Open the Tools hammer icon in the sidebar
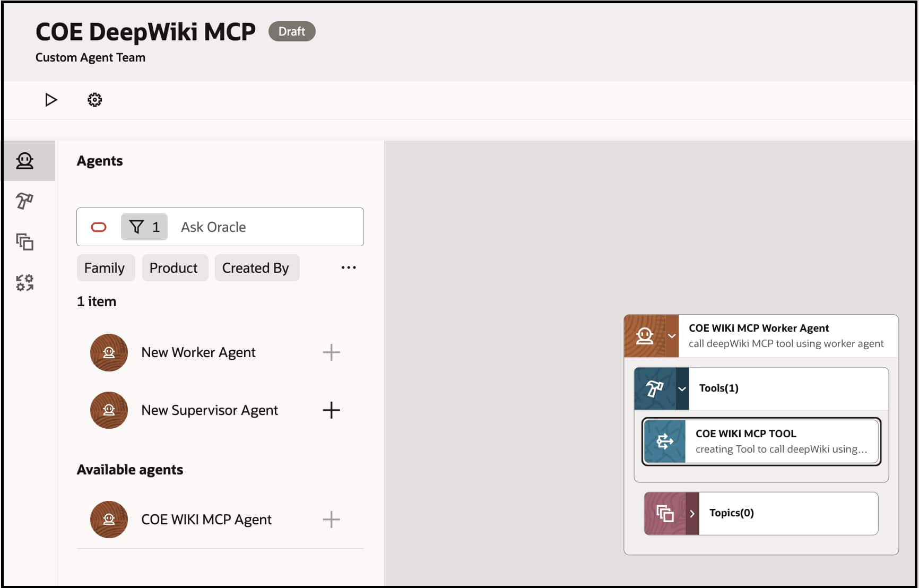Image resolution: width=919 pixels, height=588 pixels. click(x=25, y=201)
